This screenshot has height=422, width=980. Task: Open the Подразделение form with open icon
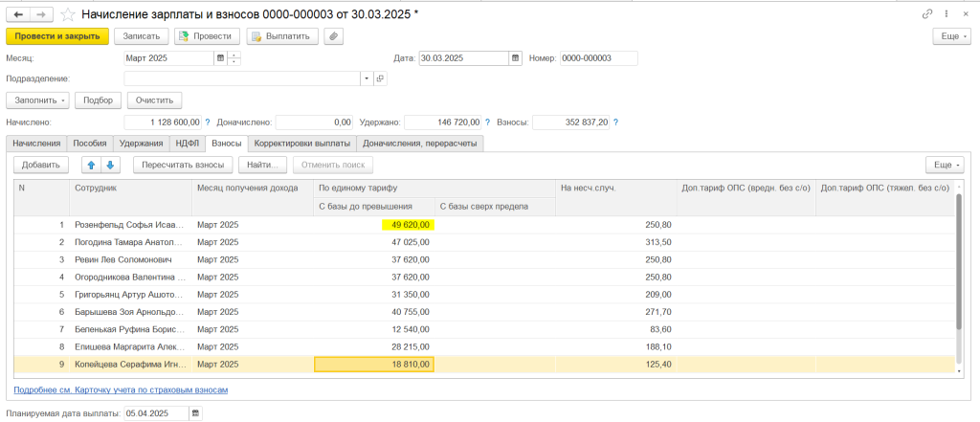[x=380, y=78]
